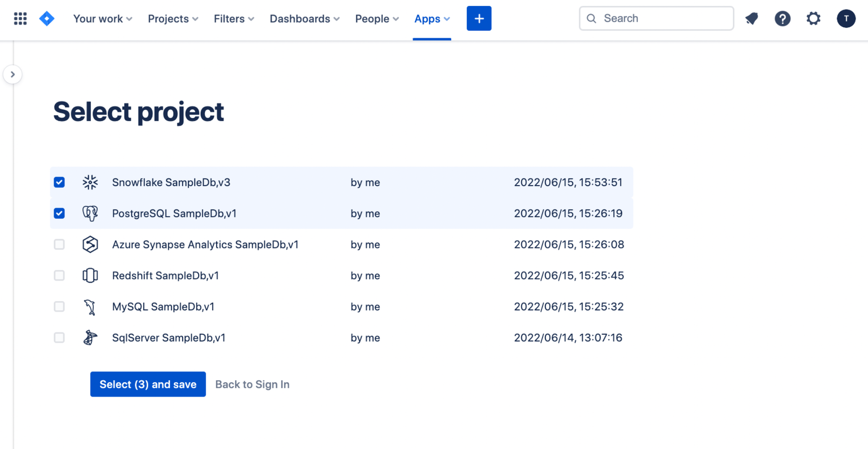Click 'by me' in the Snowflake row

365,183
